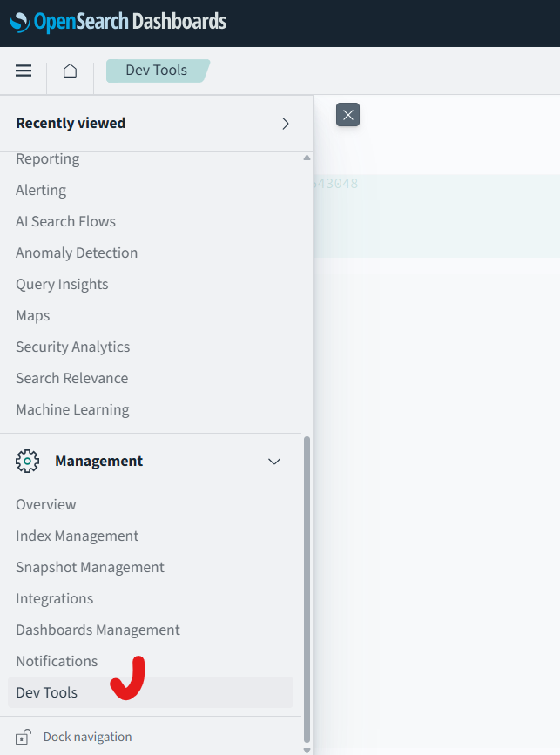Open Anomaly Detection
This screenshot has height=755, width=560.
point(77,253)
